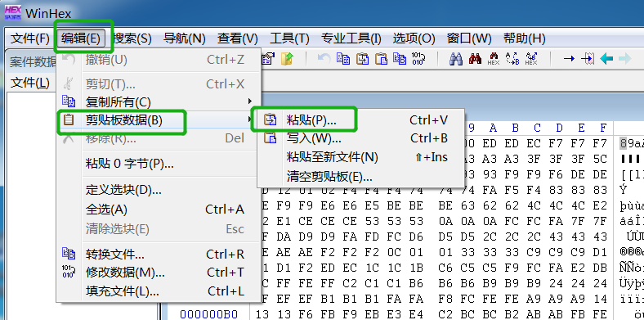Viewport: 644px width, 320px height.
Task: Choose 复制所有(C) in the edit menu
Action: click(x=159, y=101)
